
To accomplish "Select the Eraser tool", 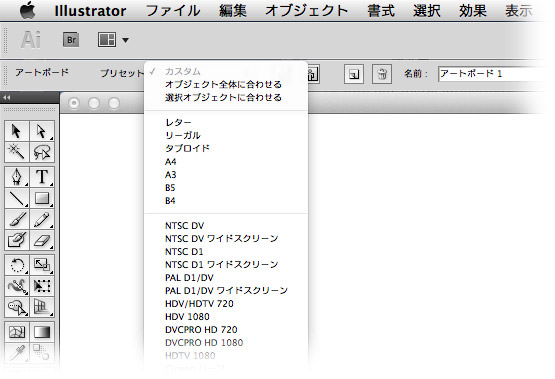I will point(42,240).
